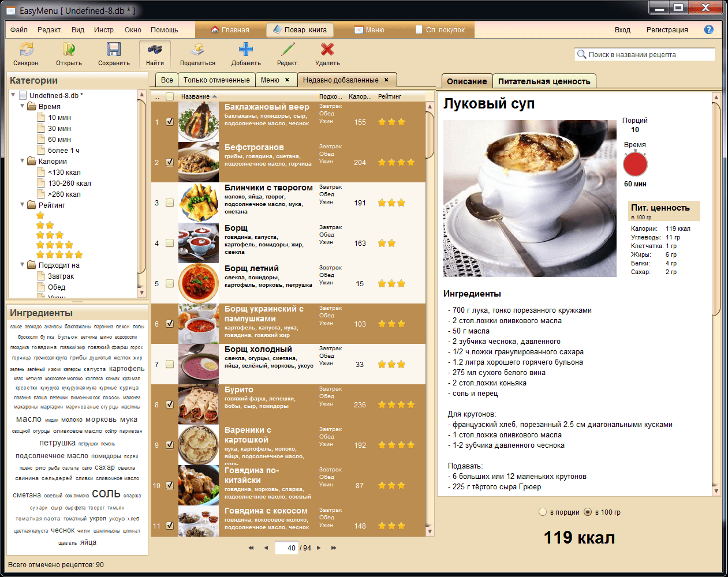The image size is (728, 577).
Task: Sort list by Калор... column header
Action: (x=360, y=96)
